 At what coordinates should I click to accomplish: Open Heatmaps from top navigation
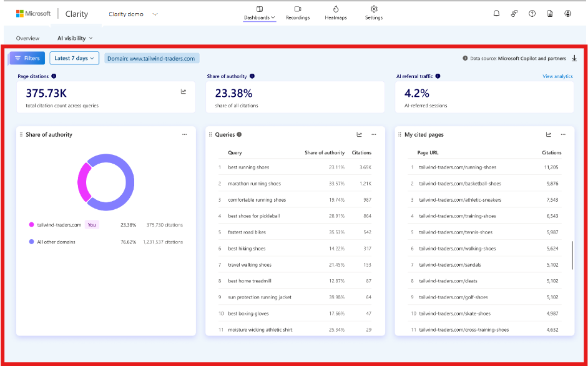[336, 13]
